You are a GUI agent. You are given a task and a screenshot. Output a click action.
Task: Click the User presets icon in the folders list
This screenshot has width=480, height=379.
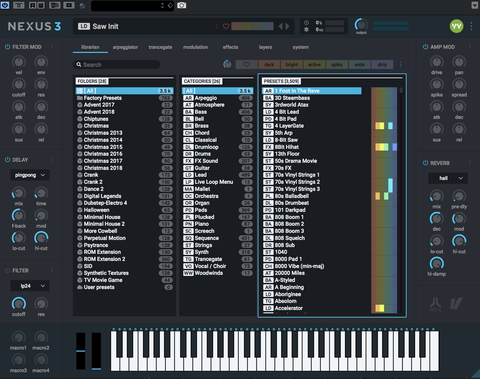[x=80, y=287]
